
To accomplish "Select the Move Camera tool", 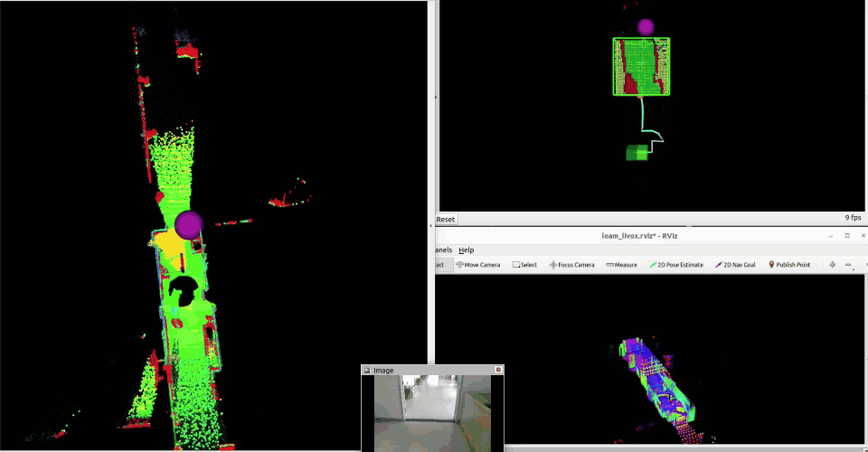I will pos(478,265).
